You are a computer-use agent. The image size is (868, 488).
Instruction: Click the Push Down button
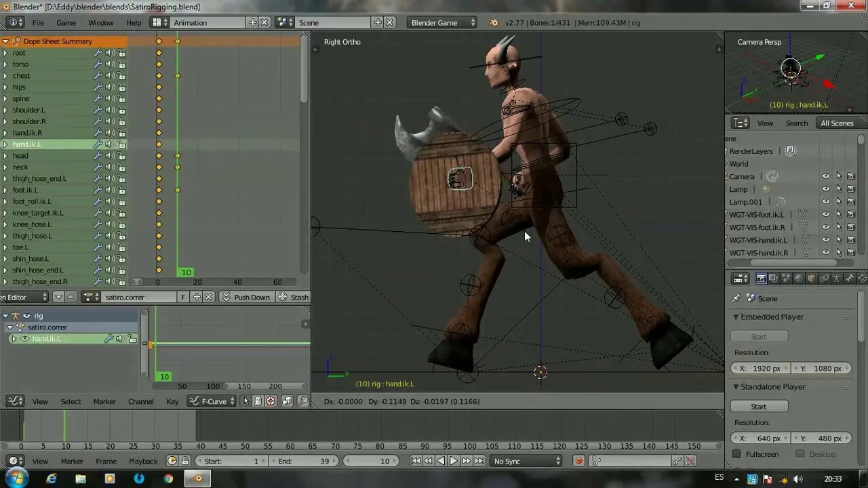245,297
